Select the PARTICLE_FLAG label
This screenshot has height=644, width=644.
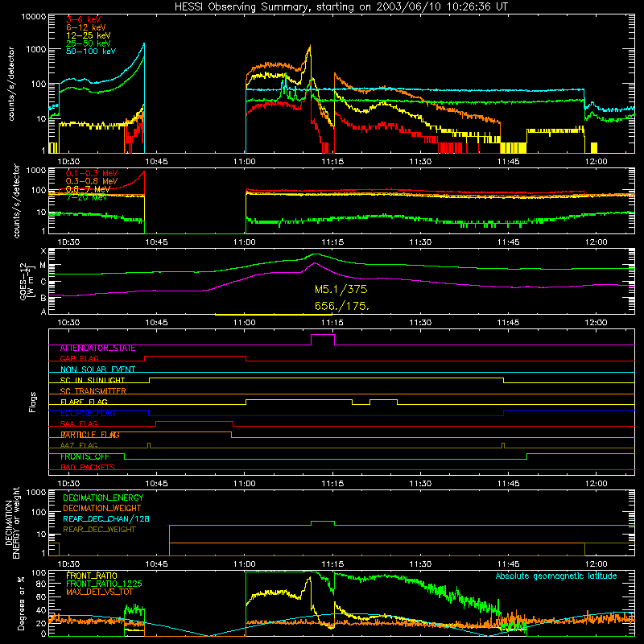pyautogui.click(x=90, y=435)
